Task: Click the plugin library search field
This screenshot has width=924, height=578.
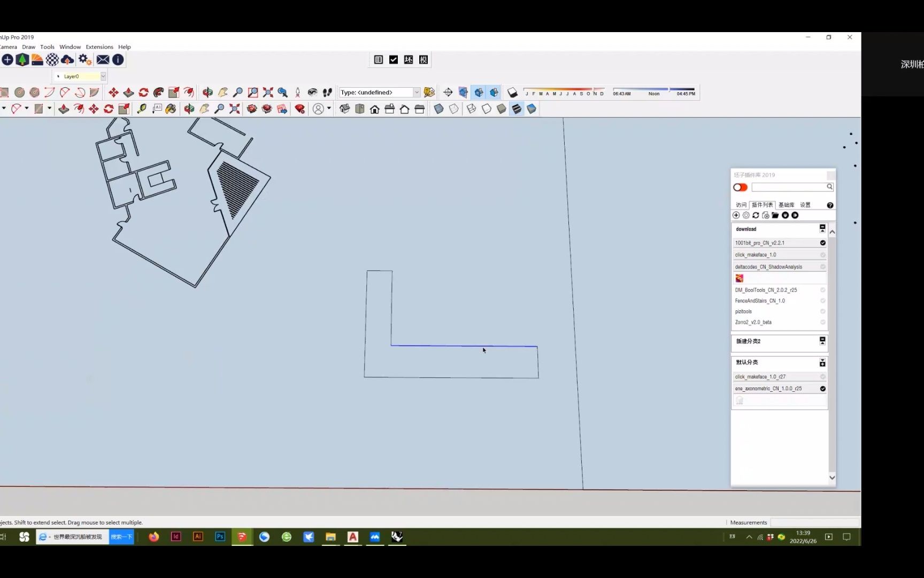Action: click(792, 187)
